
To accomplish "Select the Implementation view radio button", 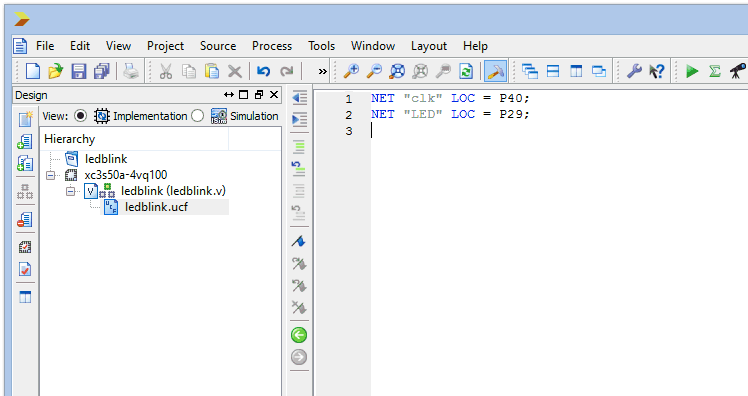I will [x=80, y=115].
